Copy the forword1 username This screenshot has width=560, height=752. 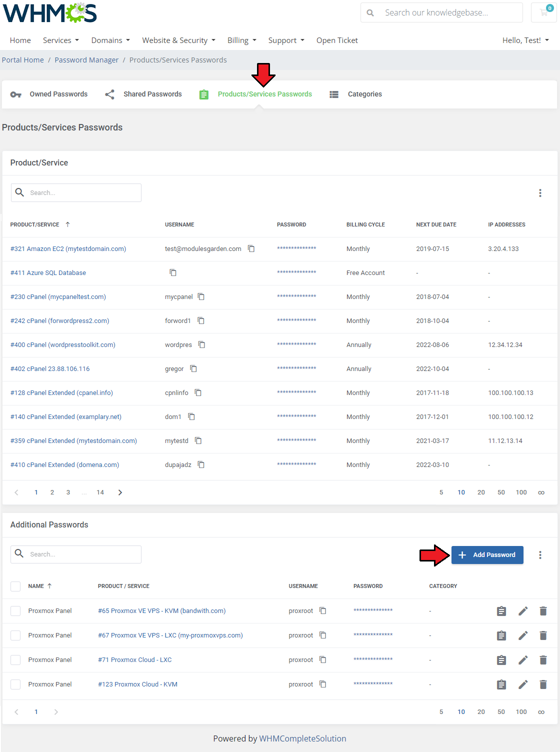pos(201,320)
